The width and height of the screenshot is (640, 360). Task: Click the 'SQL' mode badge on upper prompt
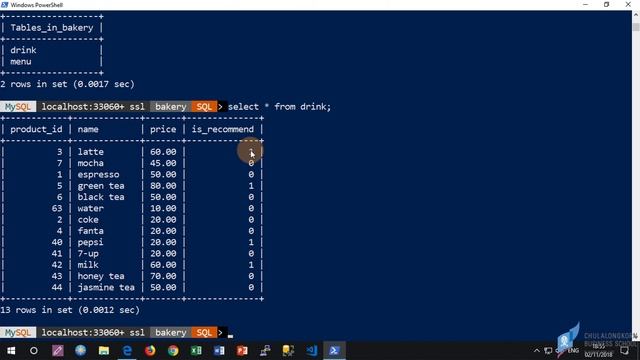(x=204, y=107)
